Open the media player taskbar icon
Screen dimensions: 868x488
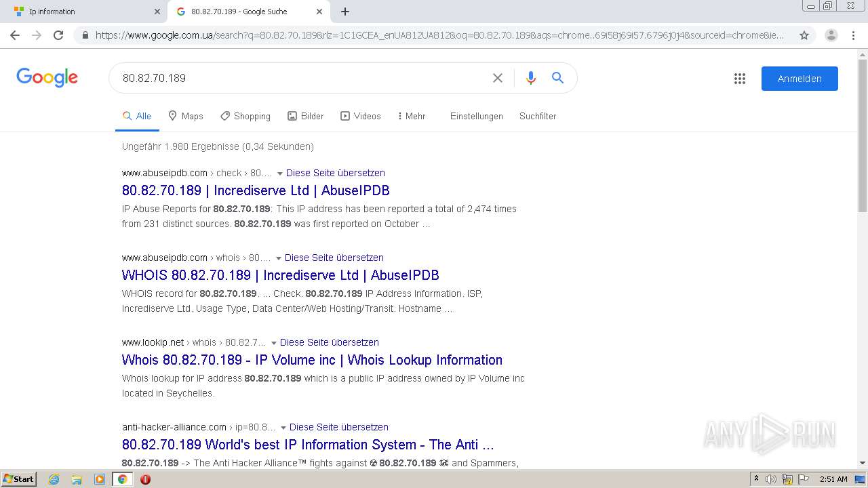[x=100, y=479]
